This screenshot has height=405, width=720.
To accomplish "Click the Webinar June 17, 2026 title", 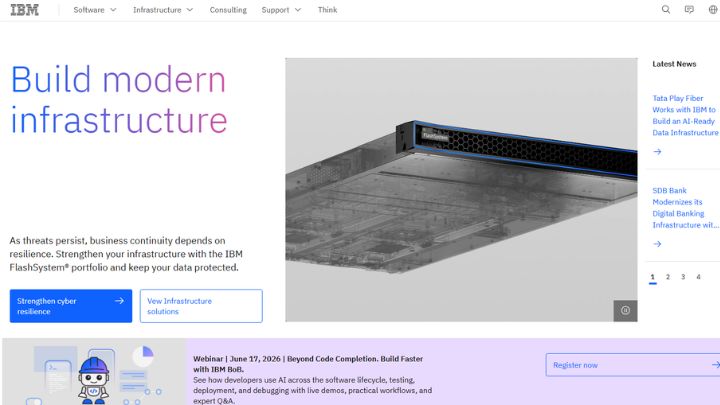I will point(308,364).
